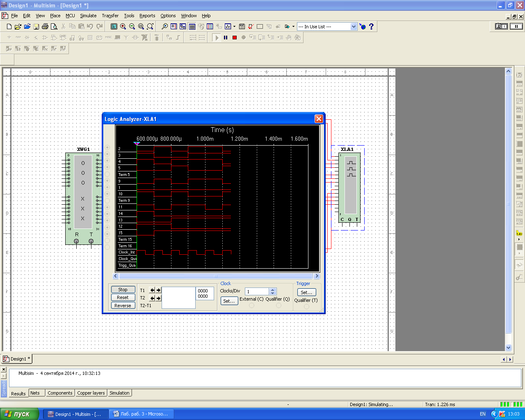Open the Simulate menu

tap(88, 16)
